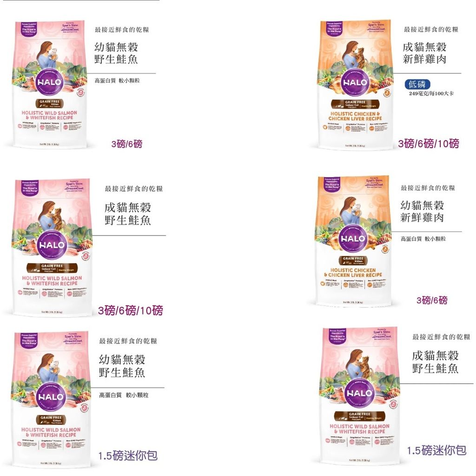Click the 249毫克/每100大卡 phosphorus note

tap(431, 93)
